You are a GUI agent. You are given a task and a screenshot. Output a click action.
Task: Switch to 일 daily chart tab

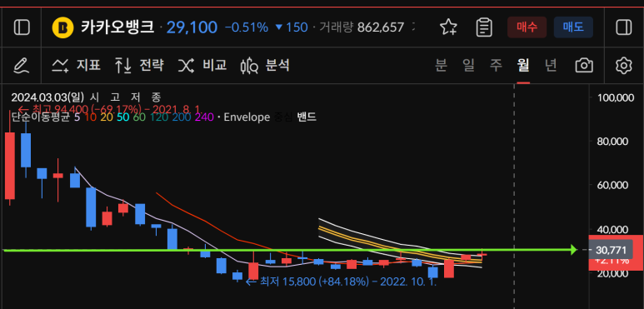tap(468, 65)
